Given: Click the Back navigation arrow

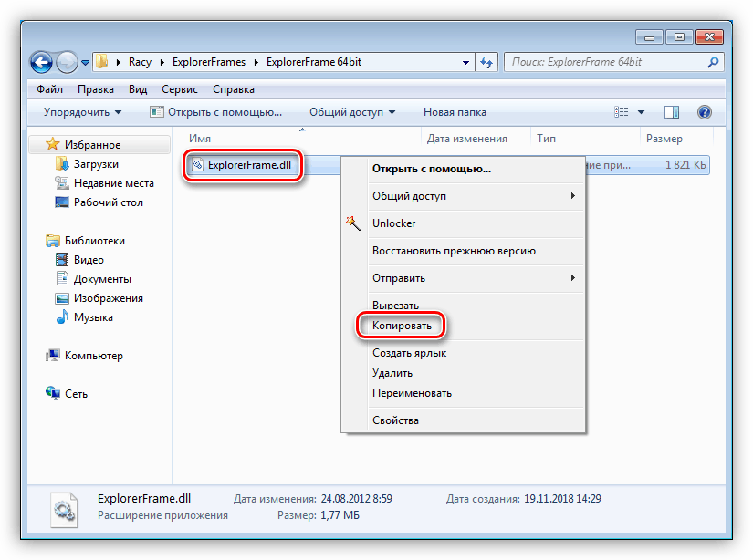Looking at the screenshot, I should [41, 62].
